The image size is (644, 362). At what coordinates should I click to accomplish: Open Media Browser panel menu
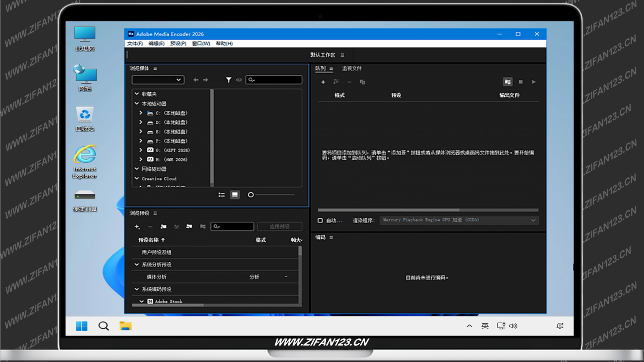[x=155, y=68]
